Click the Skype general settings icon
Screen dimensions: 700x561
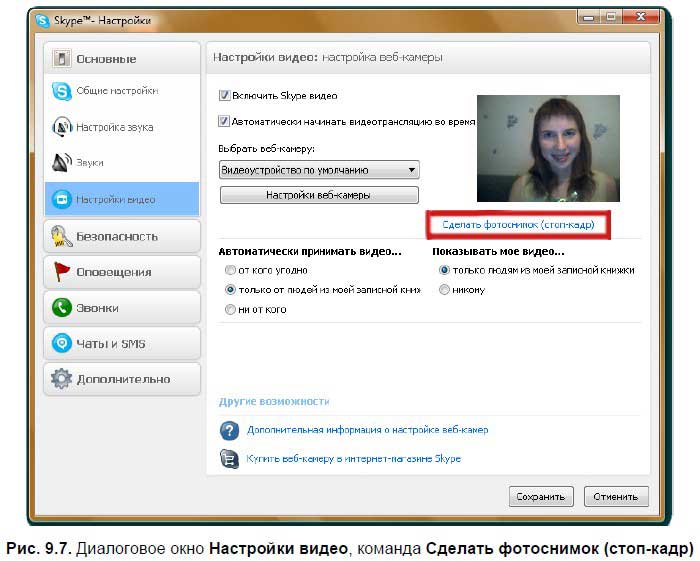63,91
